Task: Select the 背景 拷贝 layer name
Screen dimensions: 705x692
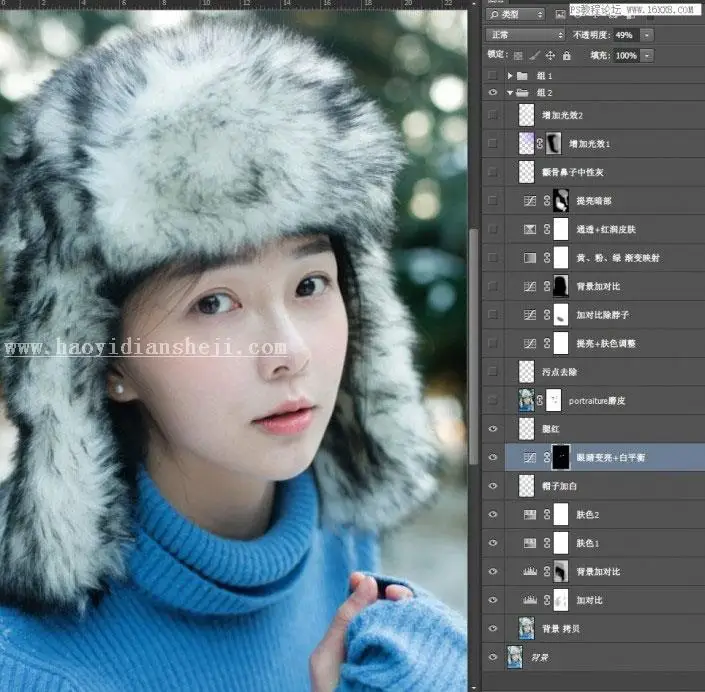Action: pyautogui.click(x=561, y=629)
